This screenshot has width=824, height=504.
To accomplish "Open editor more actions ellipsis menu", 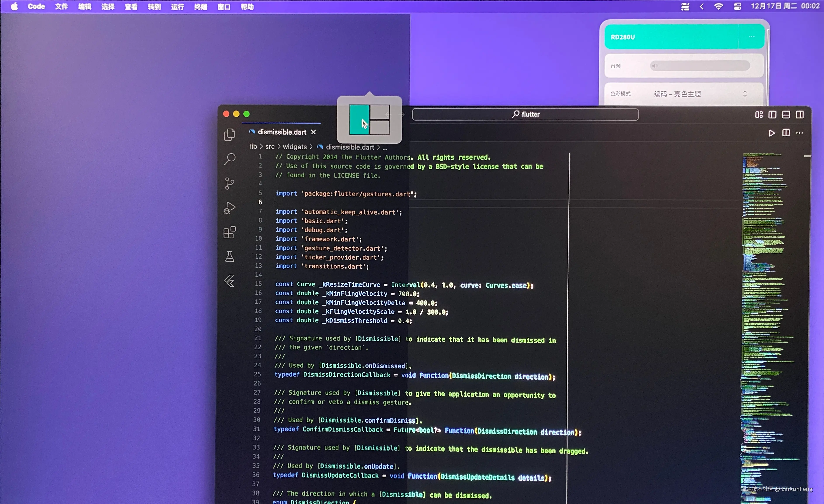I will 800,133.
